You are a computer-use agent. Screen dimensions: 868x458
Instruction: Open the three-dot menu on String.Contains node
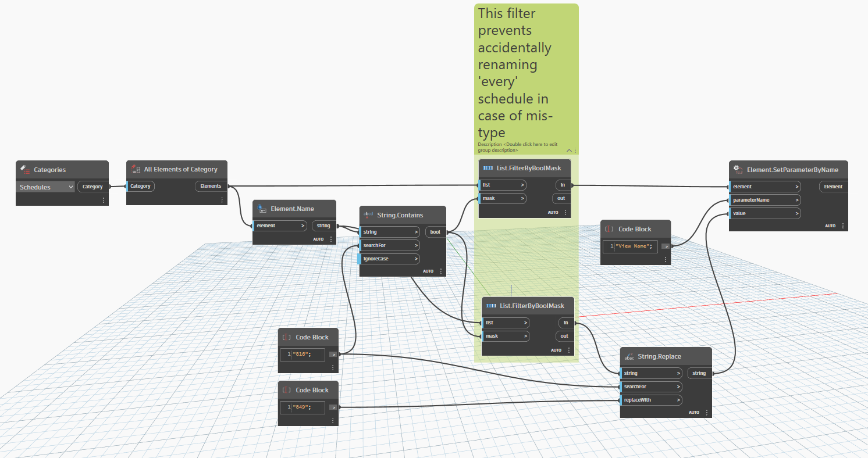(x=441, y=270)
